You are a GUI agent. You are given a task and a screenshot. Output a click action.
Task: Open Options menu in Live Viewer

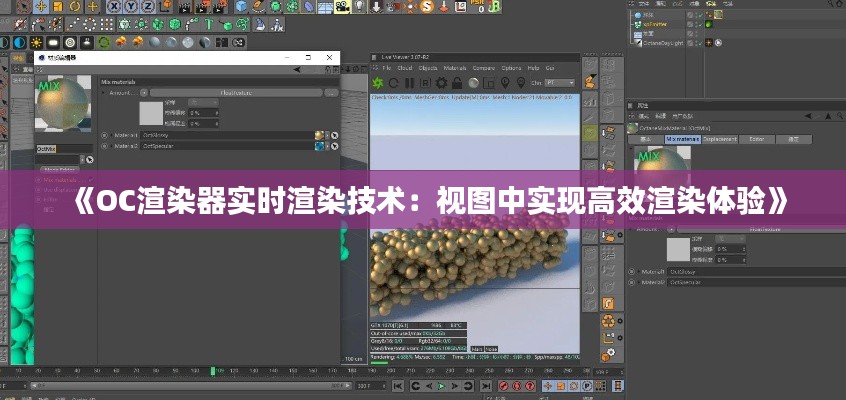[511, 68]
